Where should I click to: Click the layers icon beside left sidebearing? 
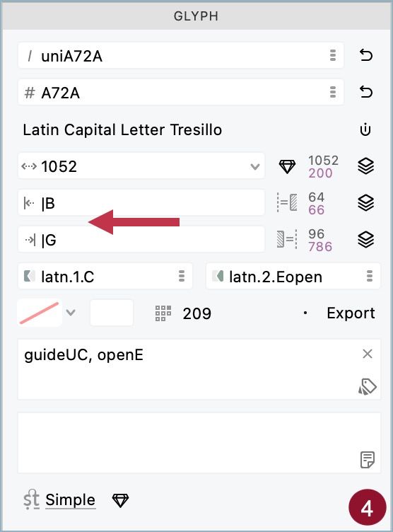[365, 203]
